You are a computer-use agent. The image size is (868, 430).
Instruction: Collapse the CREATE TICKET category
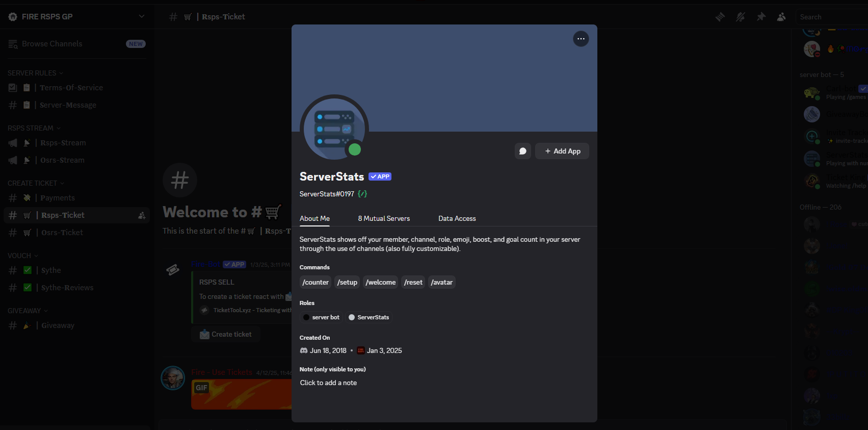point(36,183)
